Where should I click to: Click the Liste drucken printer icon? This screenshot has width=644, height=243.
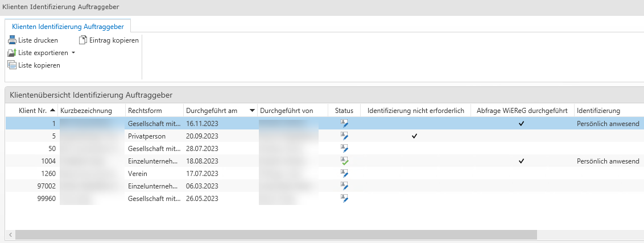pos(12,40)
